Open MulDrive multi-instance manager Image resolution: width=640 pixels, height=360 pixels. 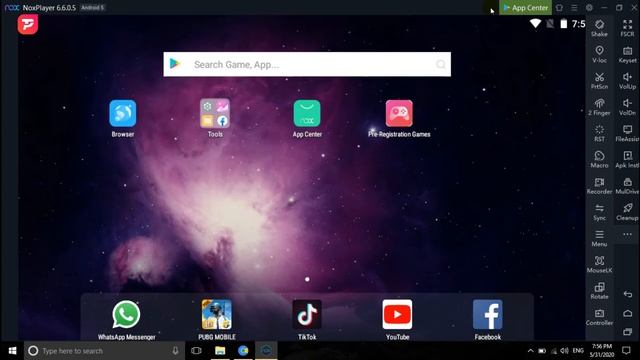(627, 186)
